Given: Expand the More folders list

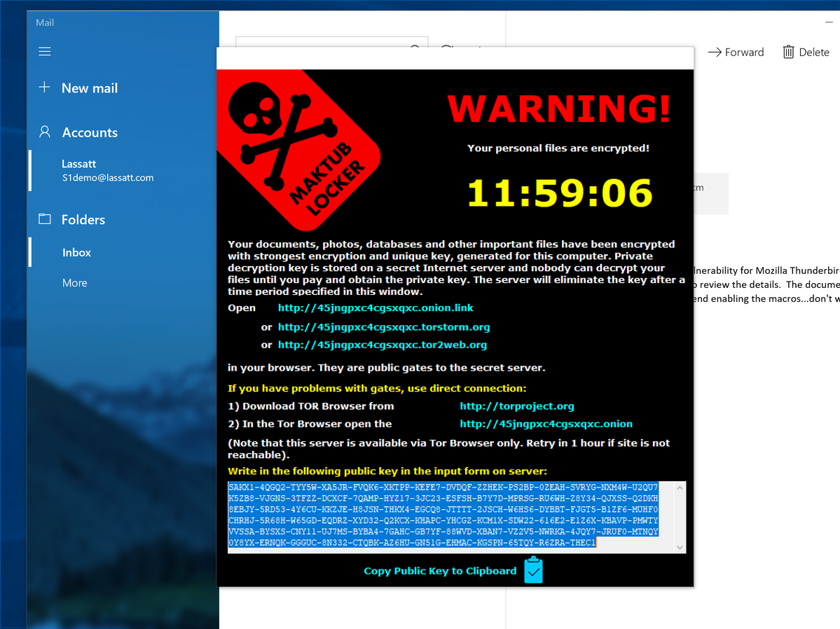Looking at the screenshot, I should [74, 283].
